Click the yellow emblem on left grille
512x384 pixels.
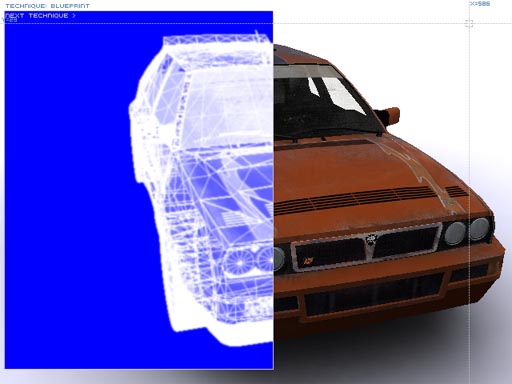tap(309, 260)
